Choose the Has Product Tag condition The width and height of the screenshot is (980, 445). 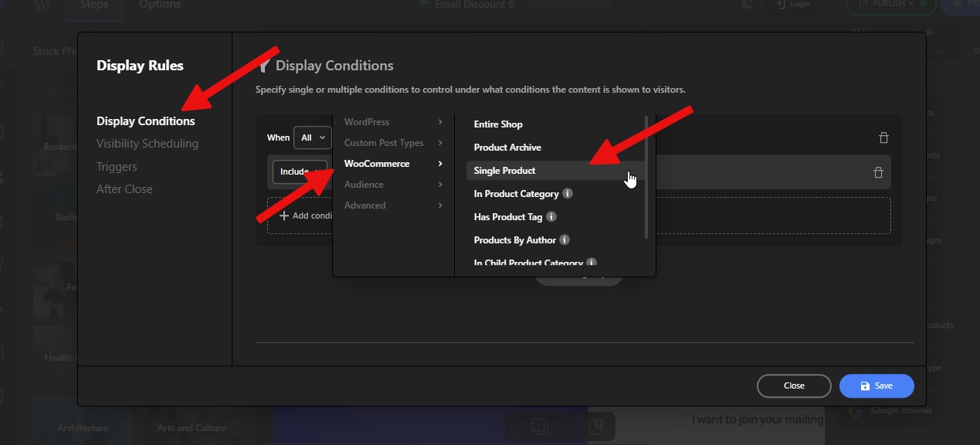pyautogui.click(x=508, y=217)
